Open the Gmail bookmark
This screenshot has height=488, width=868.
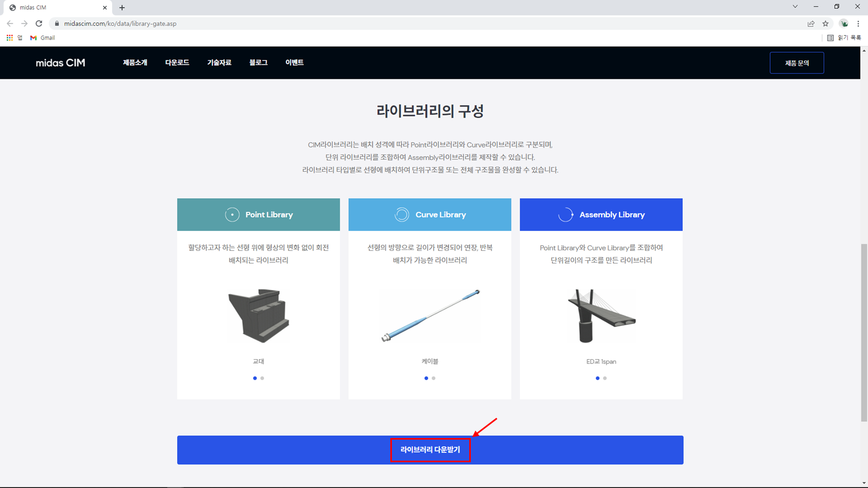[x=42, y=38]
